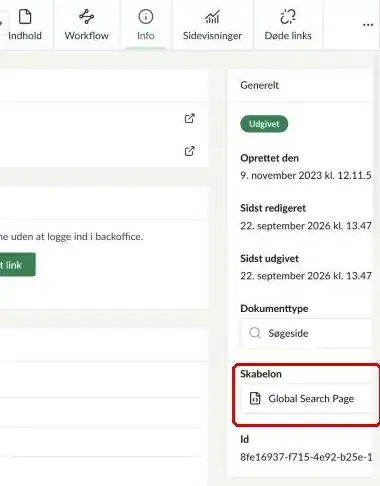Click the green link button

click(17, 264)
